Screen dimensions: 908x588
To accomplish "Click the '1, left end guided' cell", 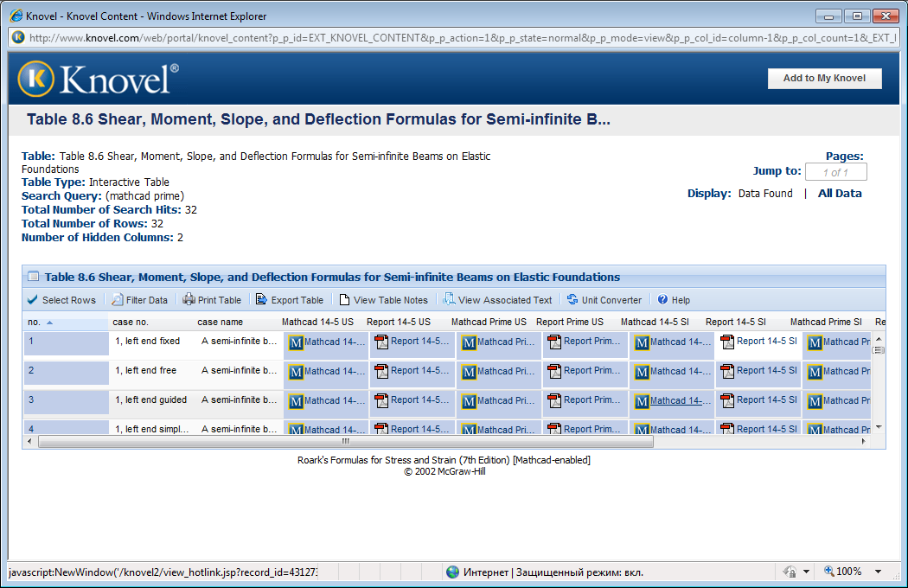I will click(150, 400).
